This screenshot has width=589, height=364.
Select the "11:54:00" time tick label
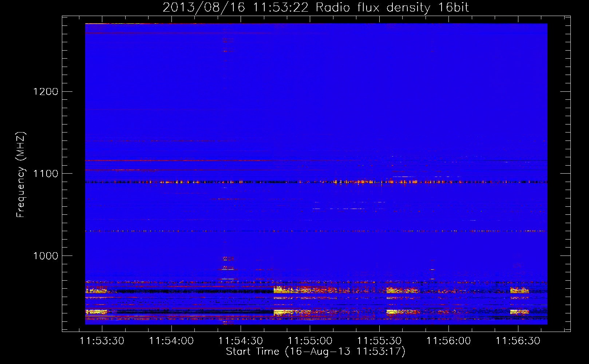point(171,341)
